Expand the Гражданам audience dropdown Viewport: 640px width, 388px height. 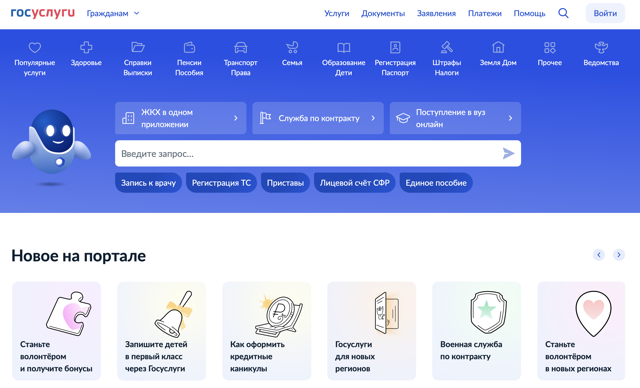[113, 13]
